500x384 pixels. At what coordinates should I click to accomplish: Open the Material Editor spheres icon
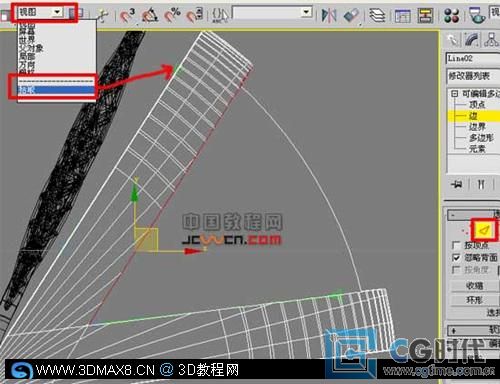point(452,15)
